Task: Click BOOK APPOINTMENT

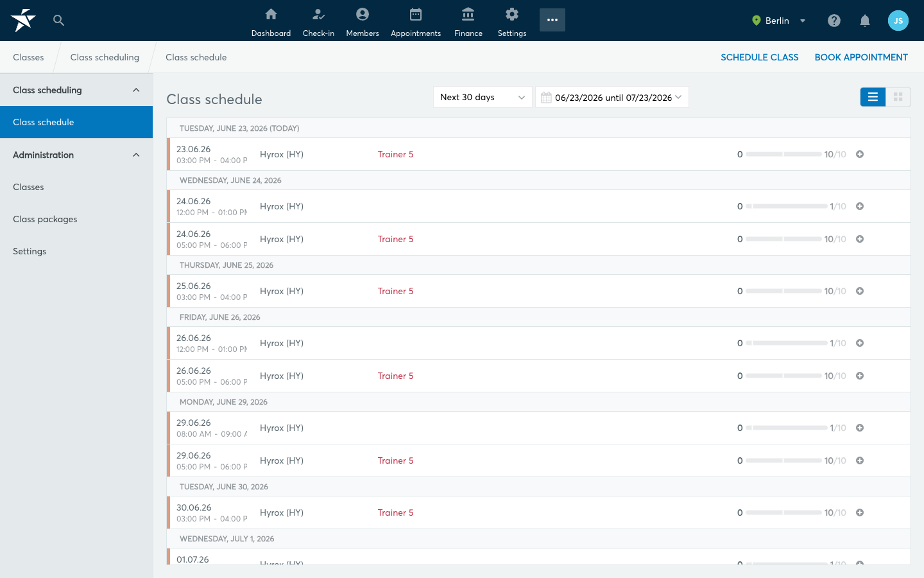Action: coord(861,57)
